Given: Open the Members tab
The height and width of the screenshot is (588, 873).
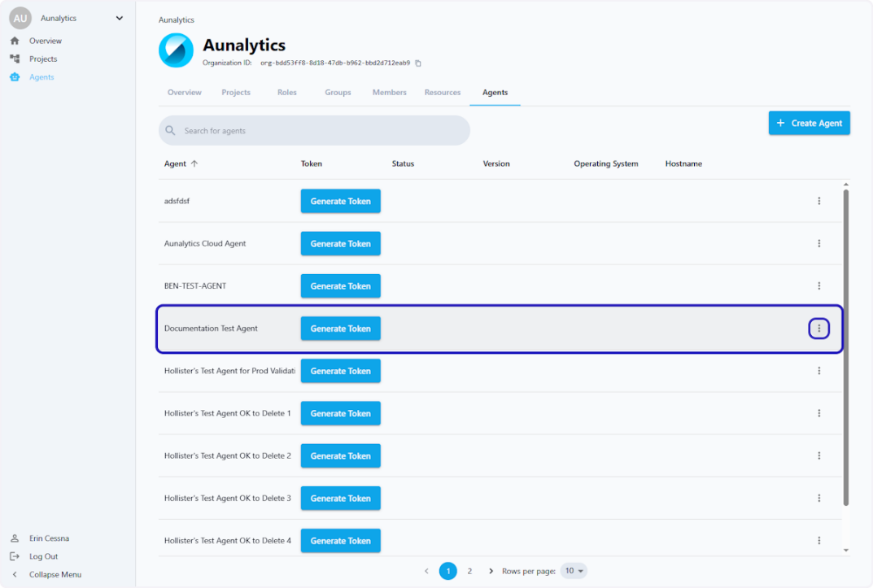Looking at the screenshot, I should click(389, 93).
